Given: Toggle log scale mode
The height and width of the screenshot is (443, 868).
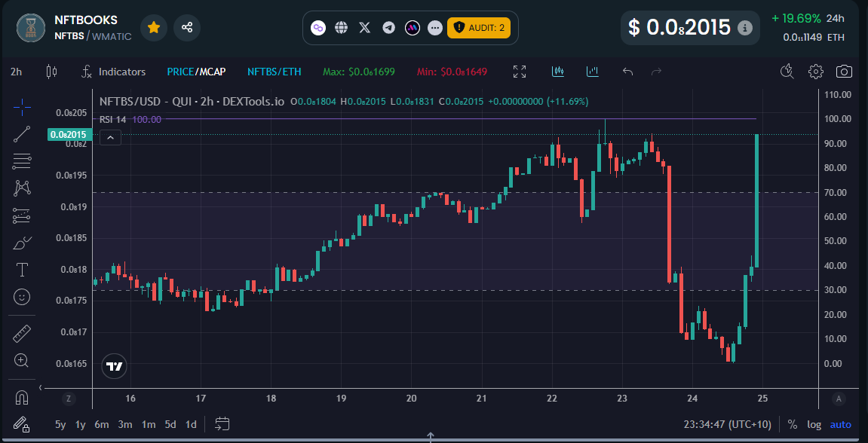Looking at the screenshot, I should (x=814, y=425).
